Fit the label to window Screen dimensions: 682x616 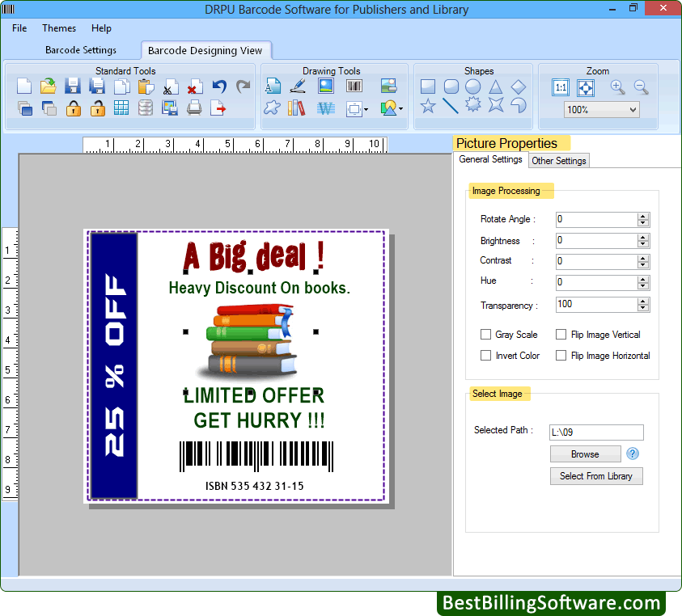(586, 88)
